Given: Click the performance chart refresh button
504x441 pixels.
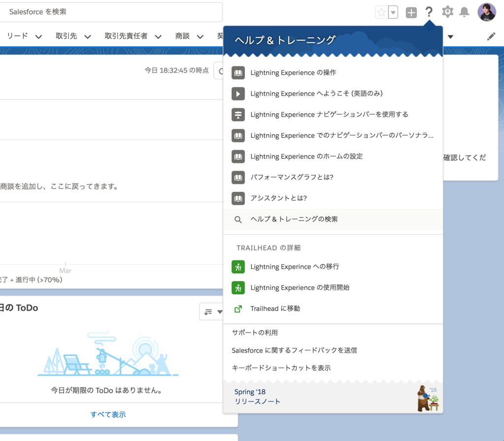Looking at the screenshot, I should [x=219, y=71].
